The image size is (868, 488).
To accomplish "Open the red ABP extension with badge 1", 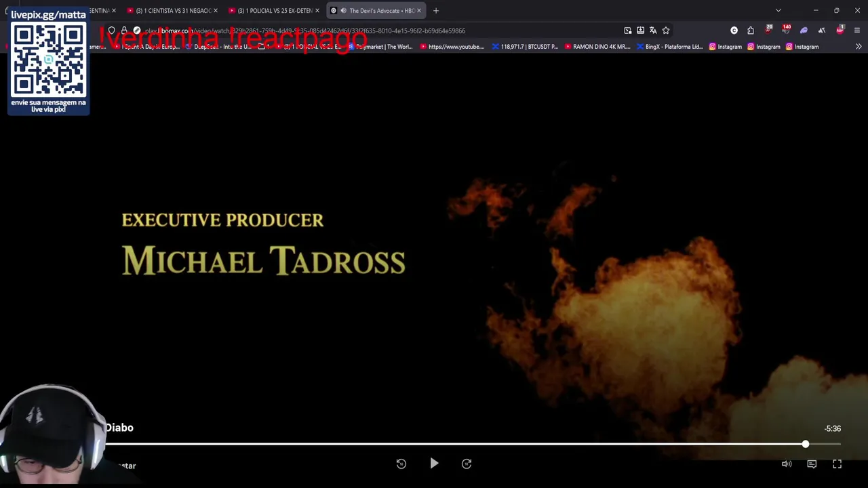I will click(x=840, y=30).
